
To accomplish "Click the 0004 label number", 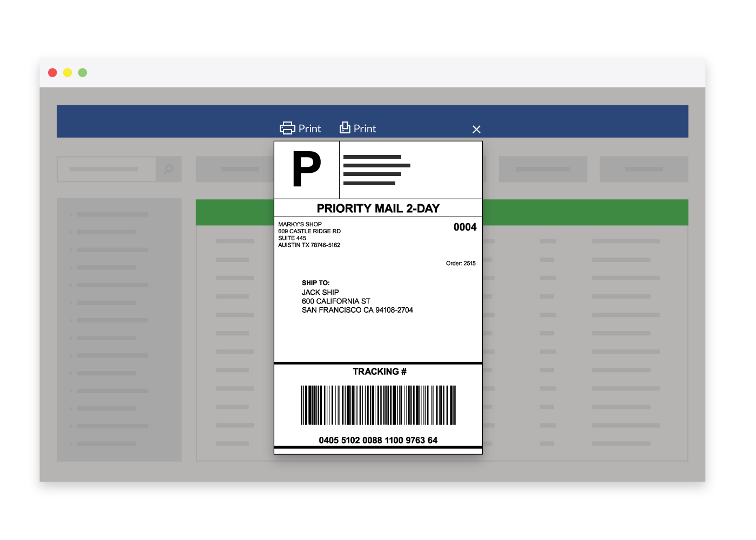I will coord(465,227).
